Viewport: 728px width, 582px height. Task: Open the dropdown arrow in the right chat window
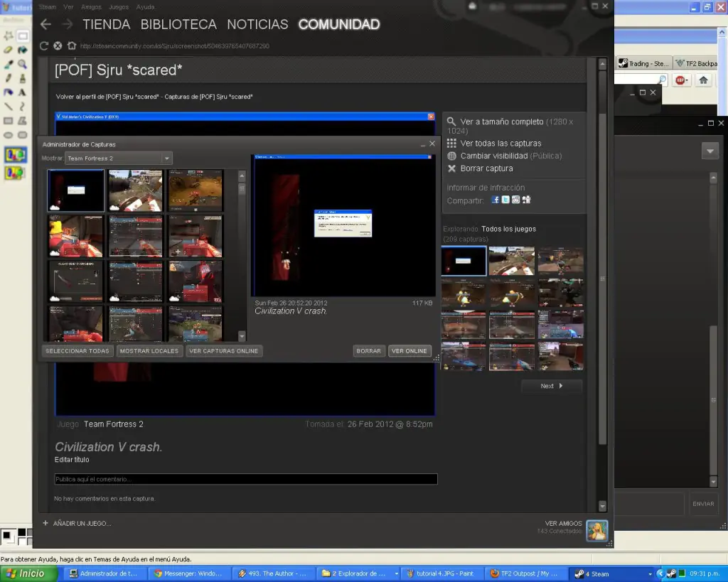[710, 151]
